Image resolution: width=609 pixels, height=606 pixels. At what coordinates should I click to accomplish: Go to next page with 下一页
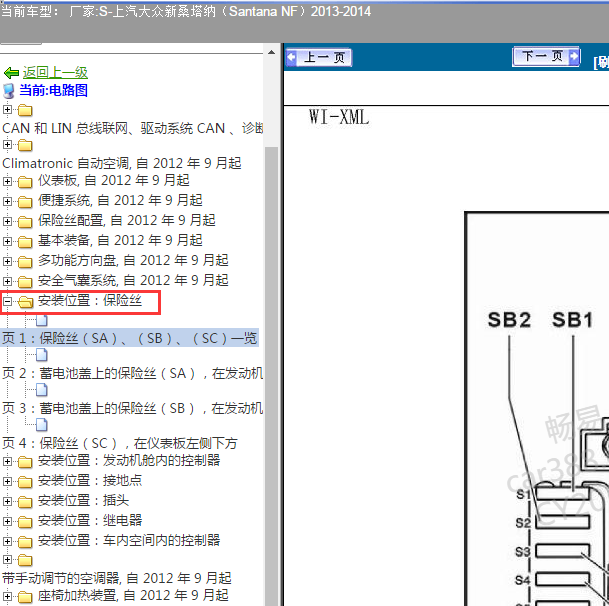[x=546, y=56]
